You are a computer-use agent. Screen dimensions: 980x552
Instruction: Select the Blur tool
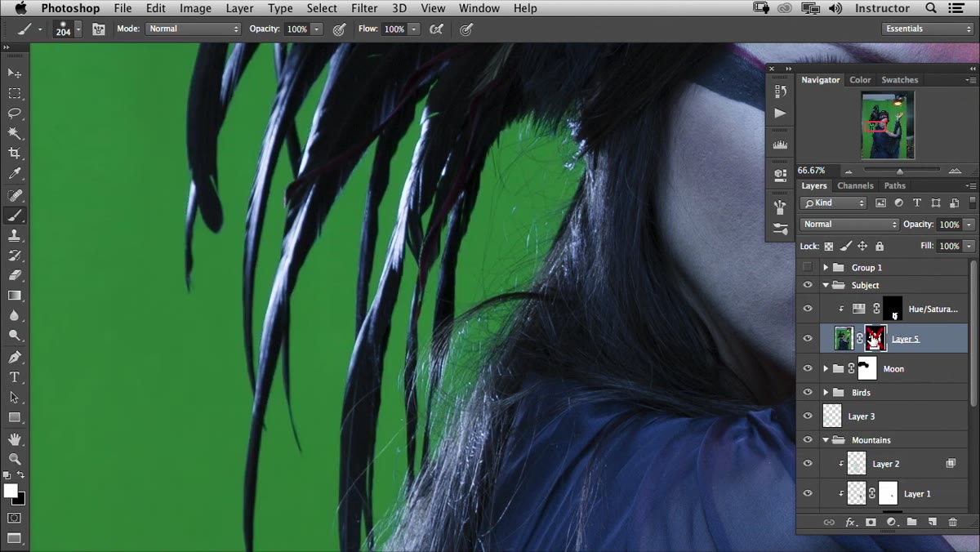[15, 316]
